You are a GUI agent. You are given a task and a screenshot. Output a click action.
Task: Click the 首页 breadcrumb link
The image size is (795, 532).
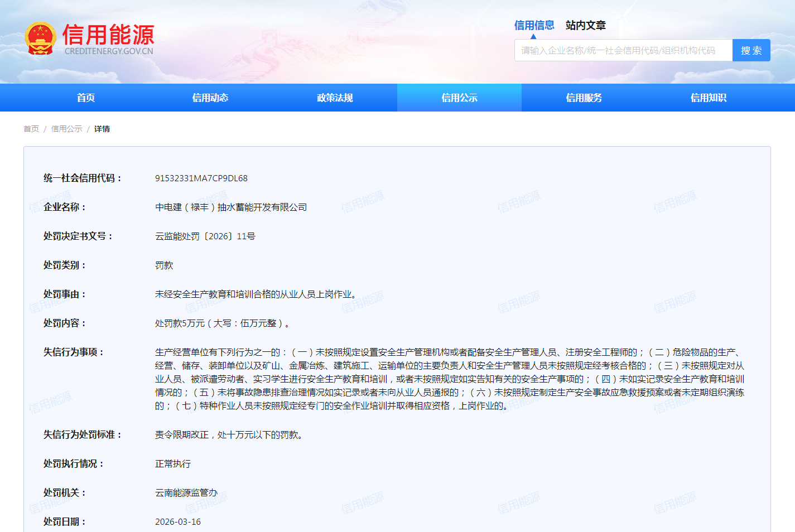tap(31, 129)
